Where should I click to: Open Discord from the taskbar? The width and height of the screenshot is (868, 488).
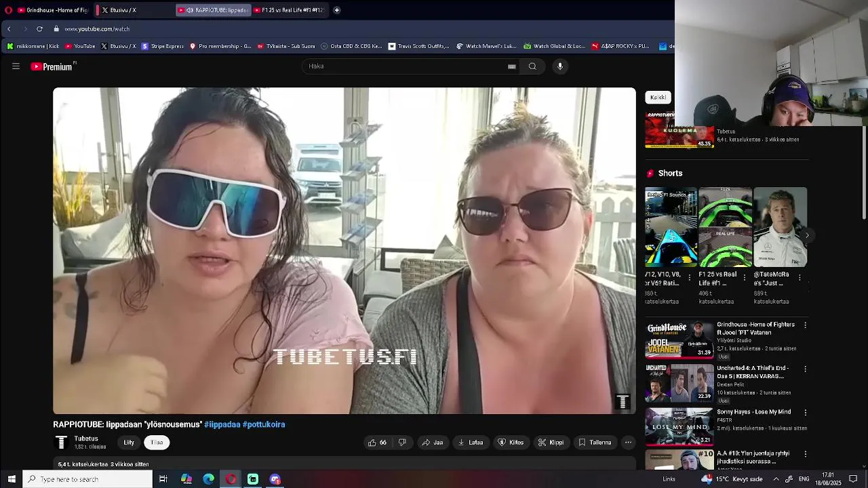point(275,479)
